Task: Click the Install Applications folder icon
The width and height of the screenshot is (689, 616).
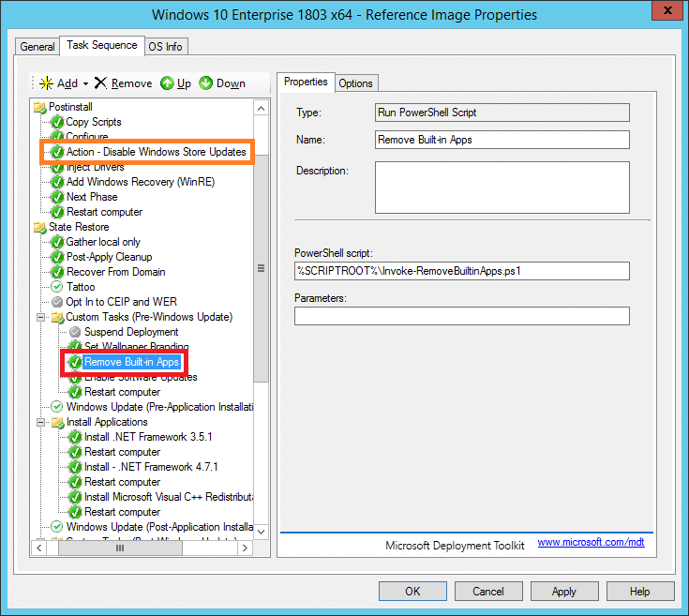Action: coord(57,422)
